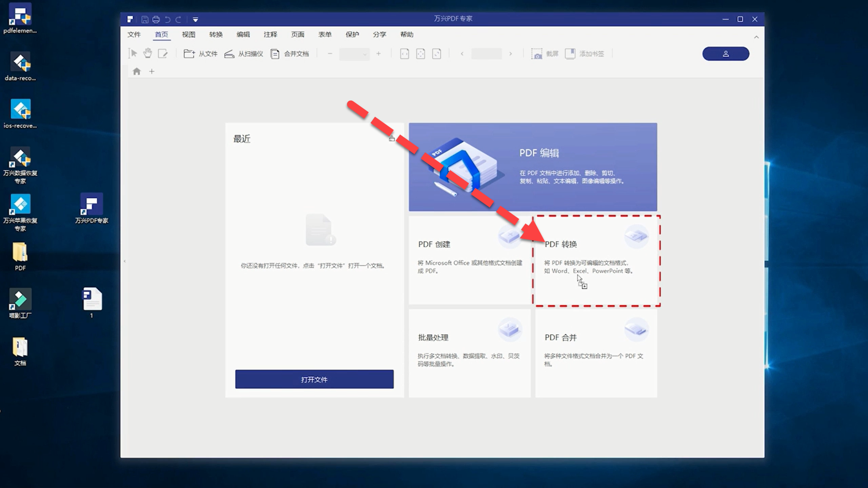Click the ios-recove desktop shortcut
Viewport: 868px width, 488px height.
point(20,114)
